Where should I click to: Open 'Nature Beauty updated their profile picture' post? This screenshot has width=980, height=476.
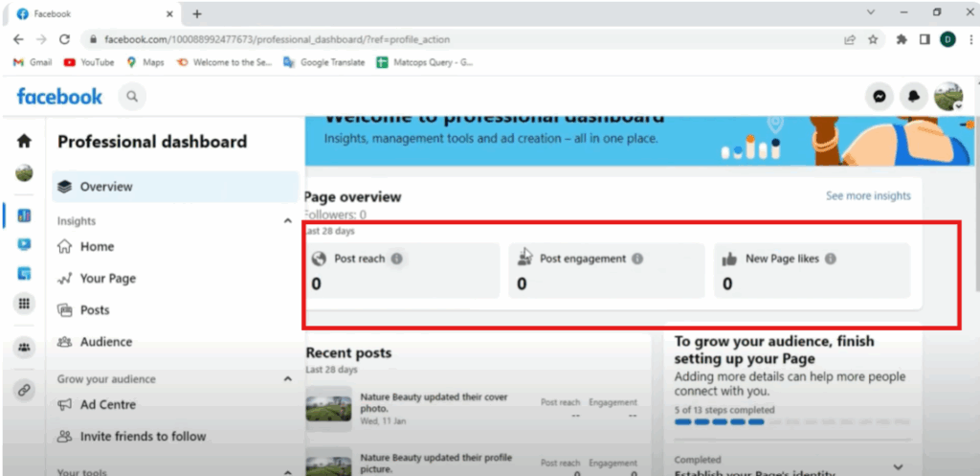point(436,464)
